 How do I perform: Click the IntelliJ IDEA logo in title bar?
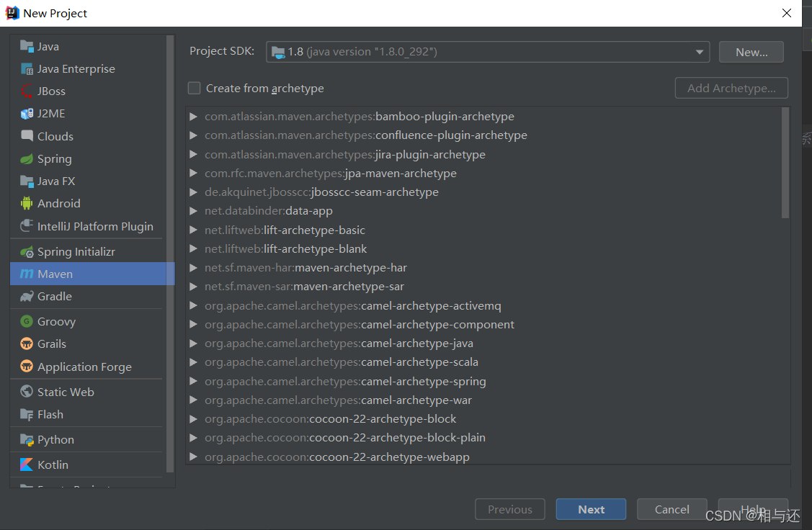tap(12, 13)
